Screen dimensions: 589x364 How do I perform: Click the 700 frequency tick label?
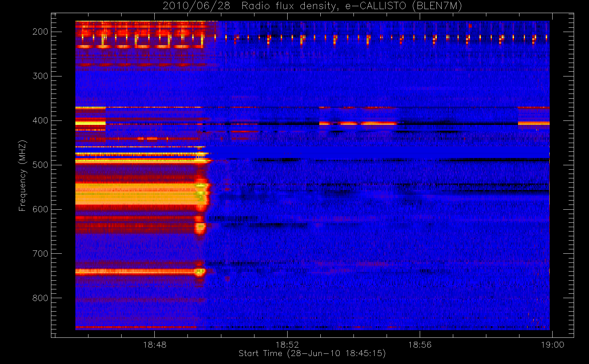(x=40, y=254)
